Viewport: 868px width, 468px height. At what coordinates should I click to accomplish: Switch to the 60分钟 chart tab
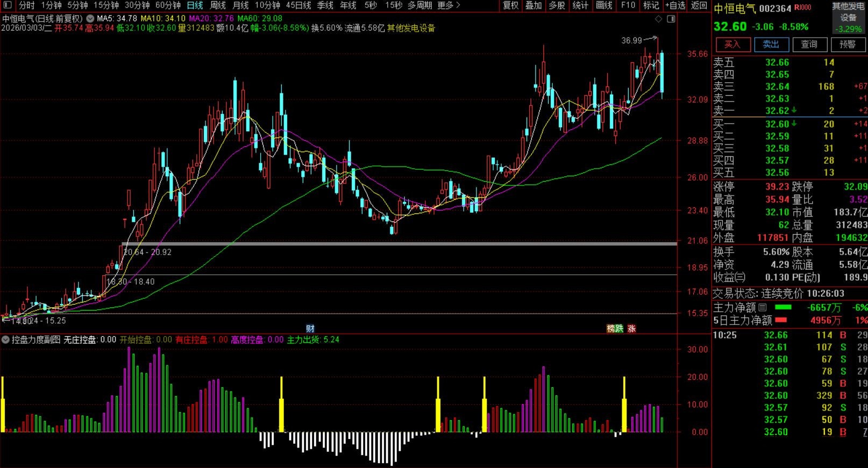168,5
